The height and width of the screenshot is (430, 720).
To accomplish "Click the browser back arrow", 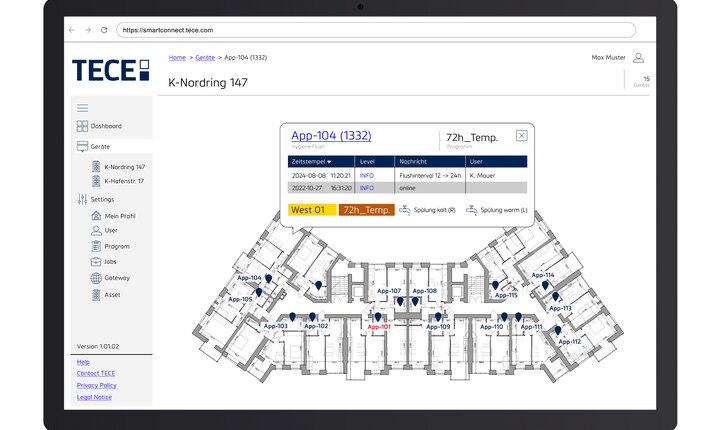I will (x=71, y=30).
